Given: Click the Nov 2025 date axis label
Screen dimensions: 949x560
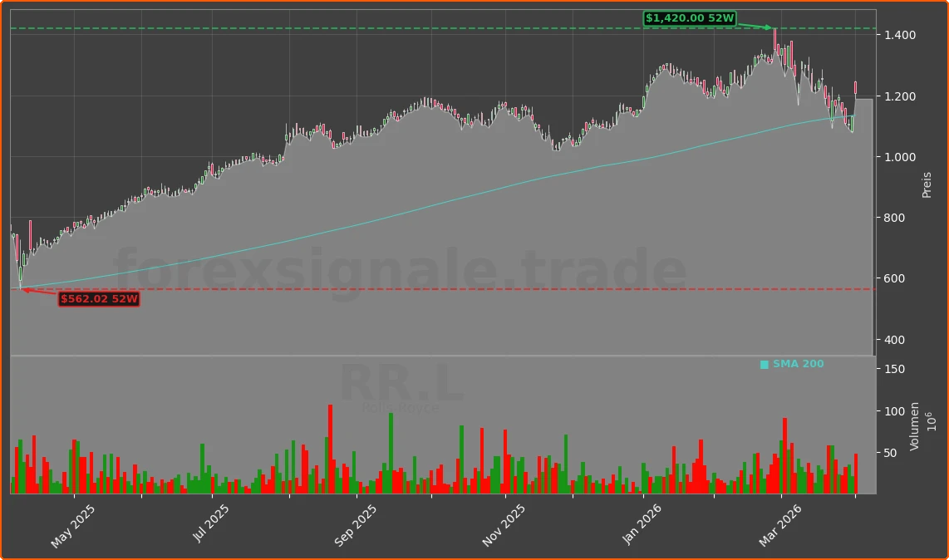Looking at the screenshot, I should point(504,525).
